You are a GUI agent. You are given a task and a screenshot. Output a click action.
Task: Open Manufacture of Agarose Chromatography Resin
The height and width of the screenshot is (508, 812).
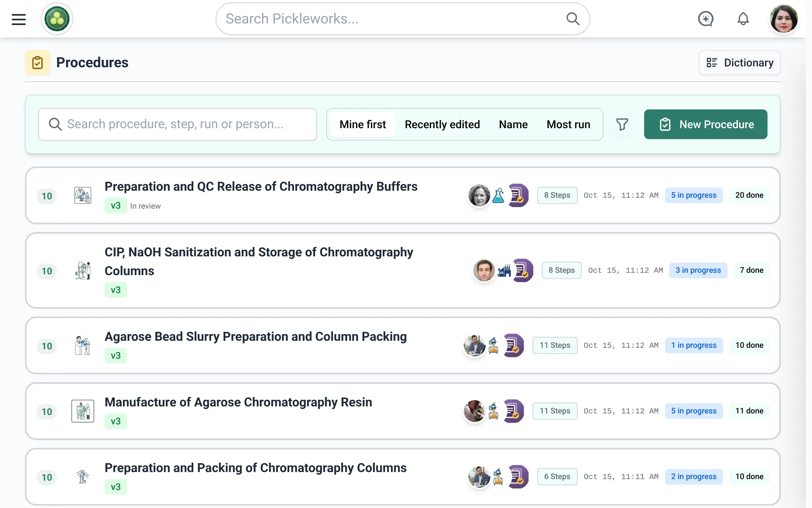pos(238,402)
